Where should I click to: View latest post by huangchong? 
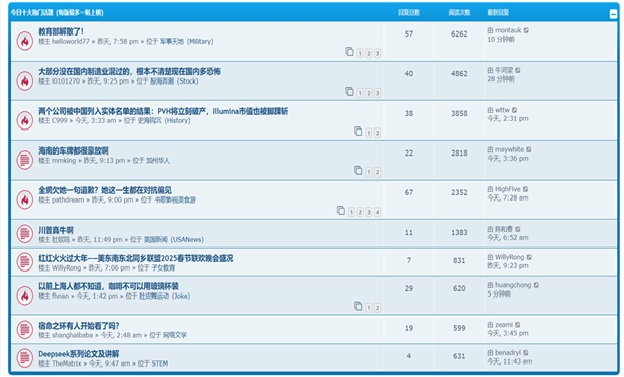pyautogui.click(x=536, y=285)
